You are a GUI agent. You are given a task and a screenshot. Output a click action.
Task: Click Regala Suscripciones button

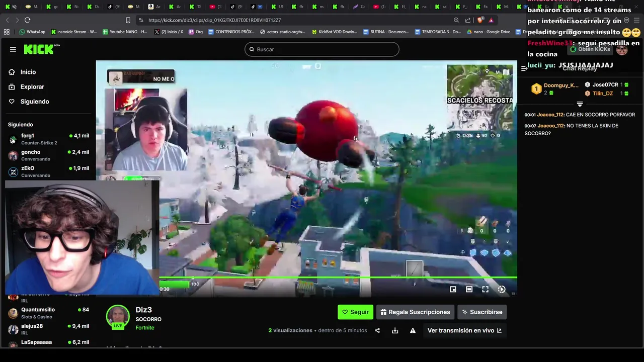click(x=415, y=312)
